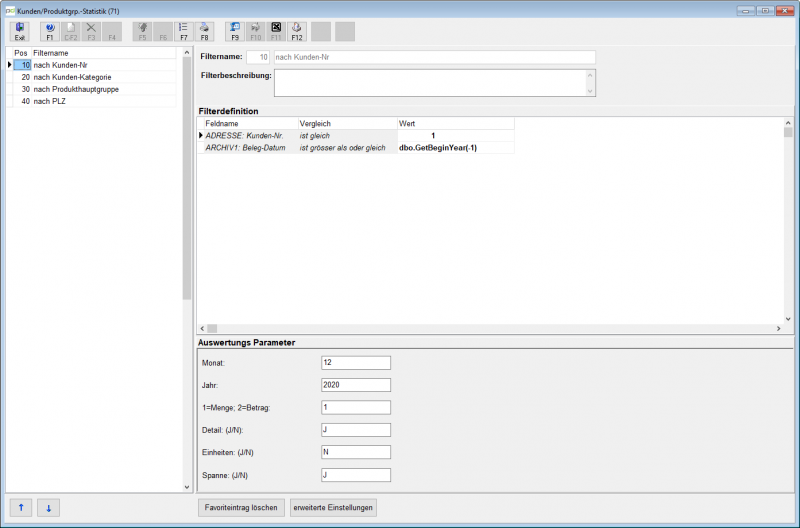Viewport: 800px width, 528px height.
Task: Click the blank F4 toolbar button
Action: point(112,31)
